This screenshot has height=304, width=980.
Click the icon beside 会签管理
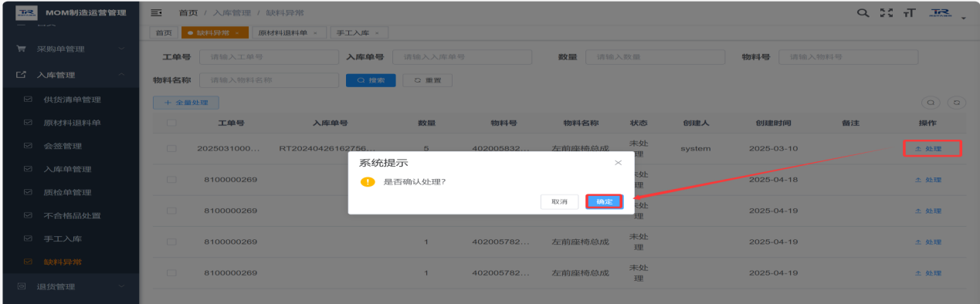(x=29, y=146)
